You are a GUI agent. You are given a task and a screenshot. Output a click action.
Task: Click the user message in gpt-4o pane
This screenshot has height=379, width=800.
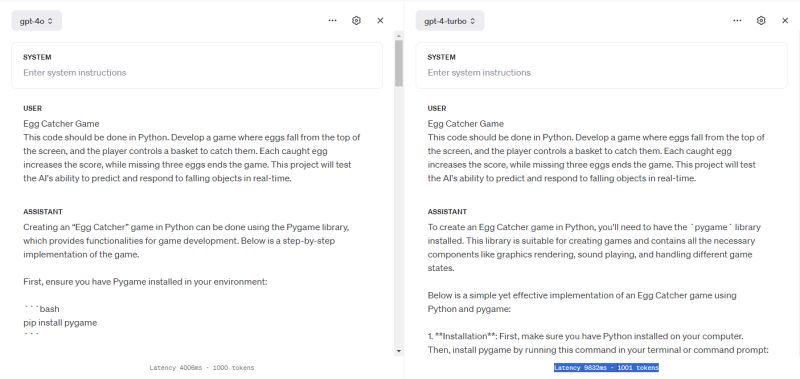pos(192,151)
